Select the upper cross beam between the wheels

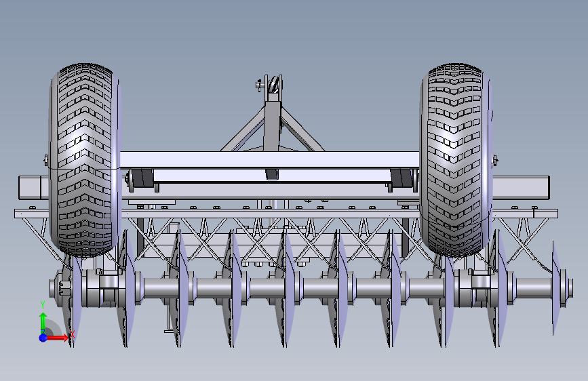click(x=270, y=159)
